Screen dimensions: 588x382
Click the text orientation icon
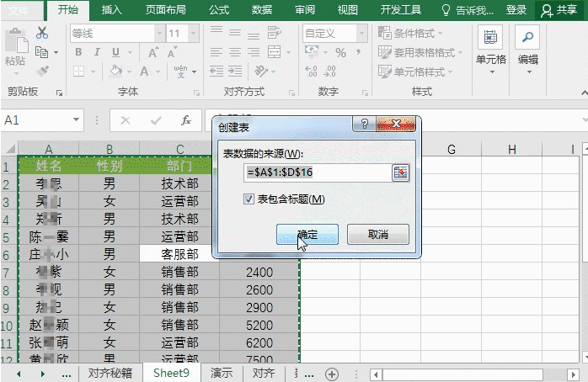(x=261, y=71)
